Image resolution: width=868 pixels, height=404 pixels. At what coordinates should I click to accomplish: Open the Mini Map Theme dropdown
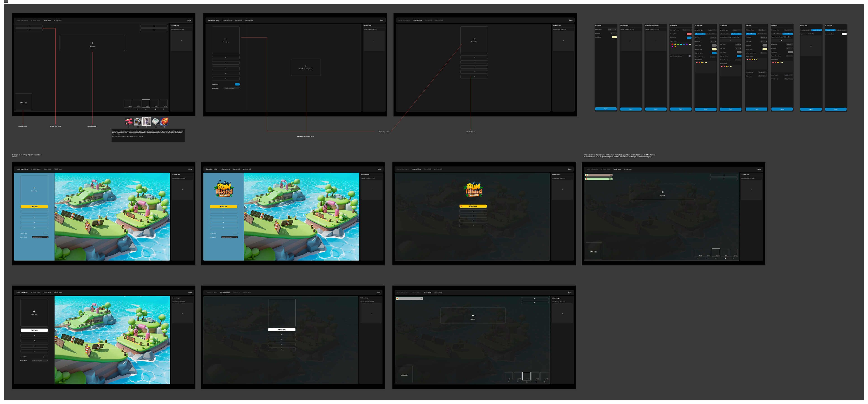687,30
